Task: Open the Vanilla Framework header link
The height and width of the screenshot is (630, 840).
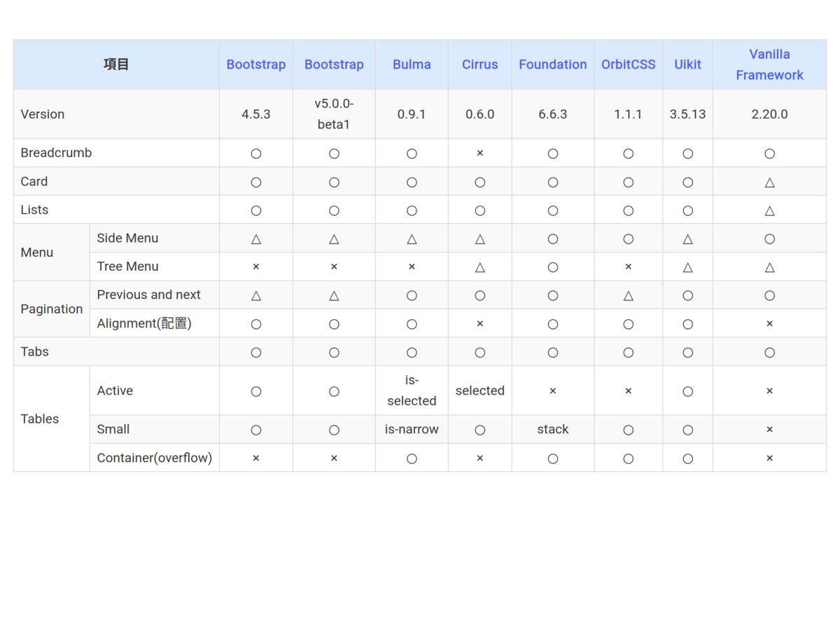Action: click(x=770, y=64)
